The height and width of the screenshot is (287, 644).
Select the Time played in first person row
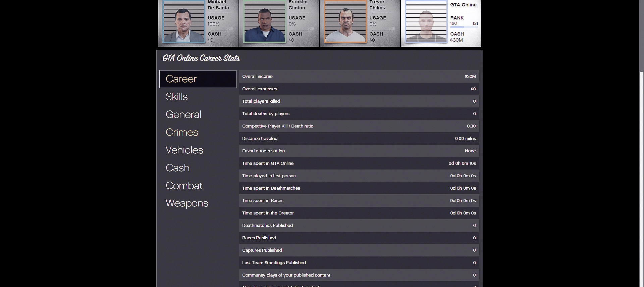pos(359,176)
